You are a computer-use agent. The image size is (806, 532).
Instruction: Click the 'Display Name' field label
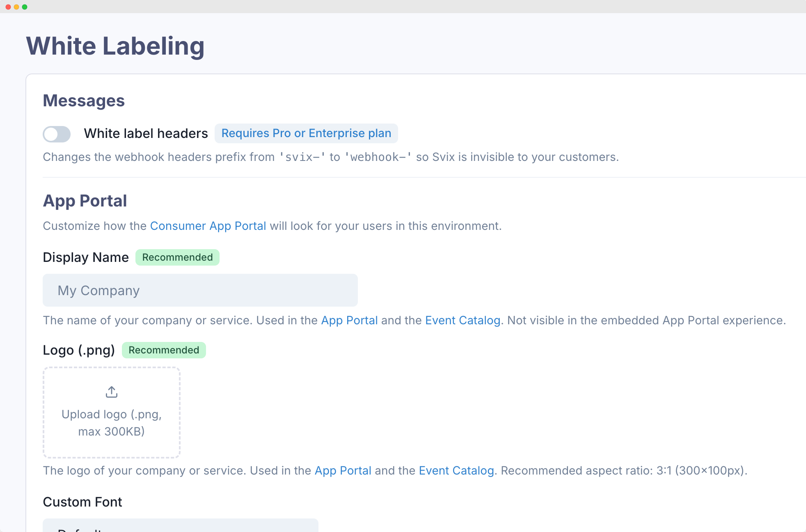point(86,257)
